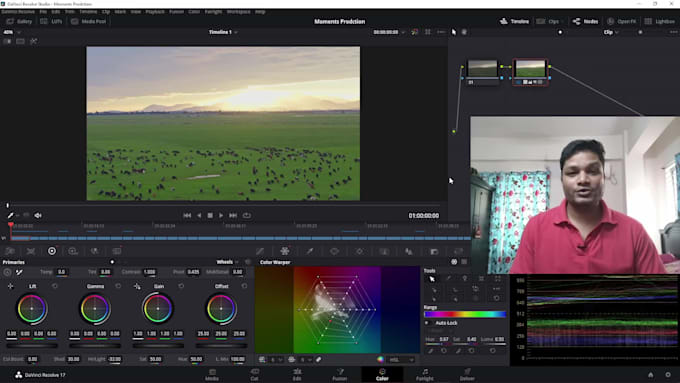
Task: Open the Power Window palette
Action: (x=334, y=251)
